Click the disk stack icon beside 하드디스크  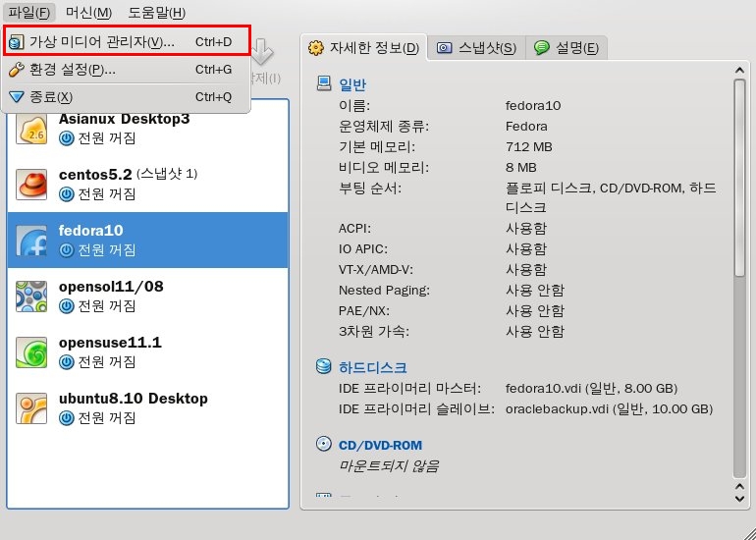324,366
